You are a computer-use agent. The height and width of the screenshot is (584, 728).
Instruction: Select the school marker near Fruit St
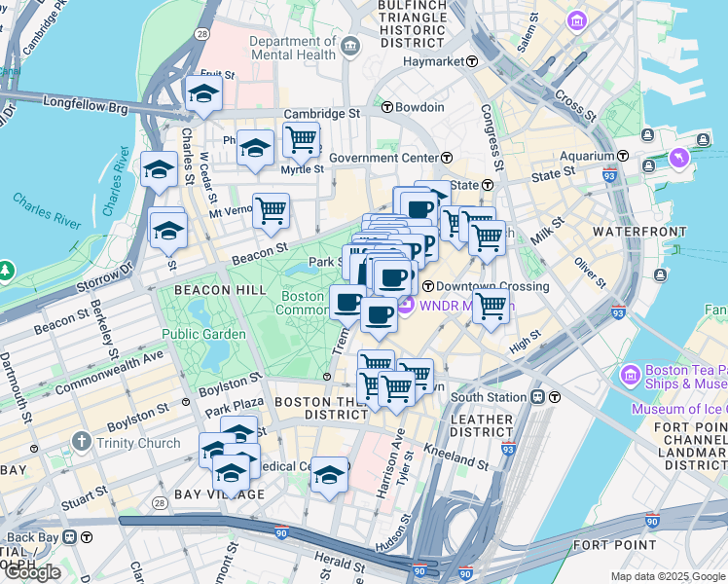(x=203, y=96)
